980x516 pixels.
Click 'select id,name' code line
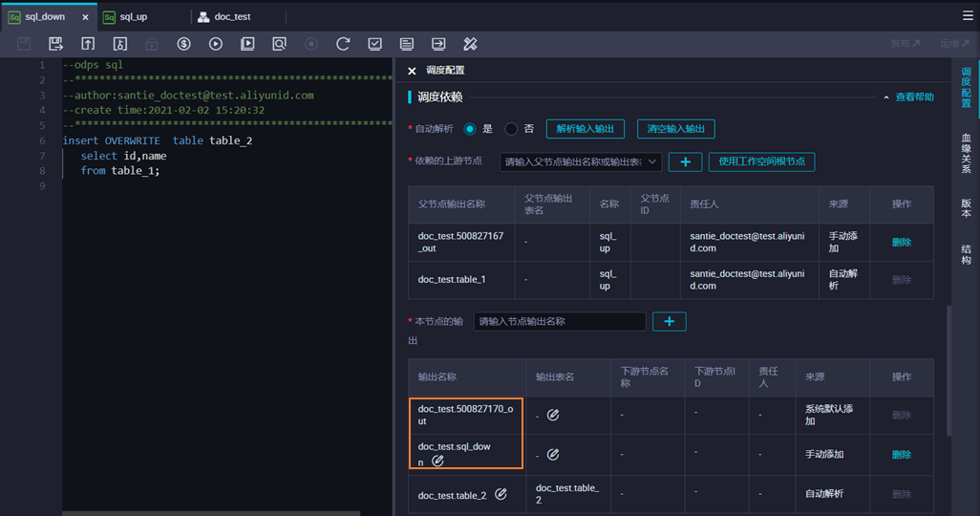123,156
